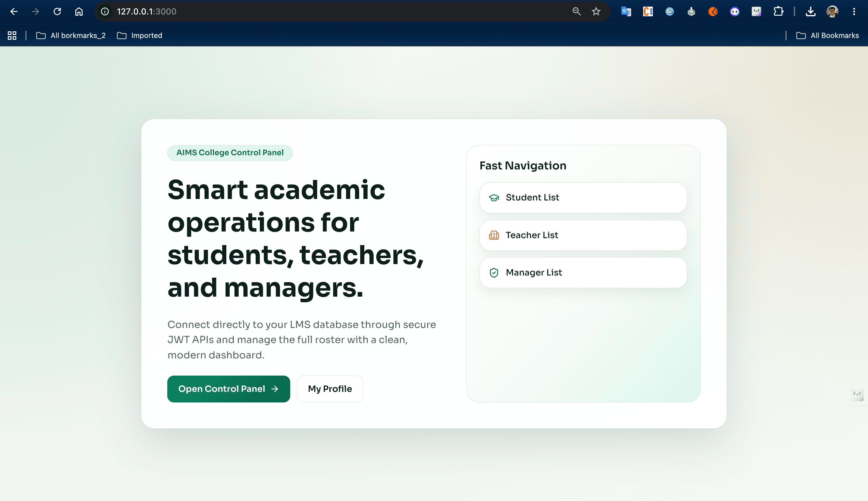Click the pixel-face extension icon in toolbar
This screenshot has height=501, width=868.
[756, 11]
